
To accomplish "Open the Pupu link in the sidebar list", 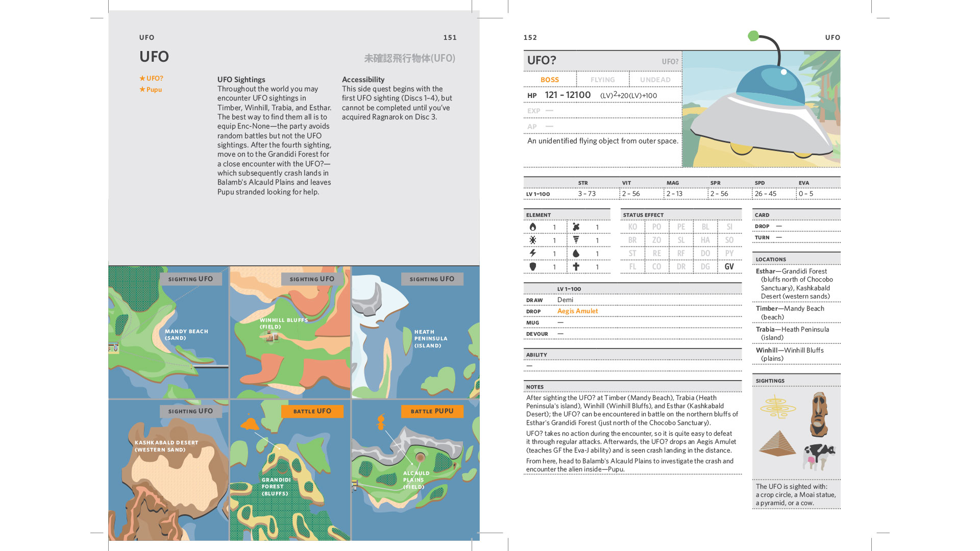I will (x=154, y=89).
